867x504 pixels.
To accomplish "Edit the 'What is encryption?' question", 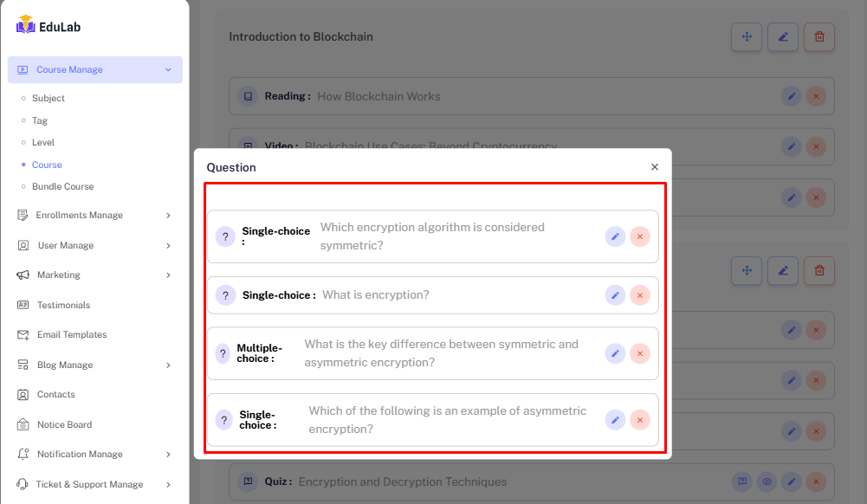I will click(x=615, y=295).
